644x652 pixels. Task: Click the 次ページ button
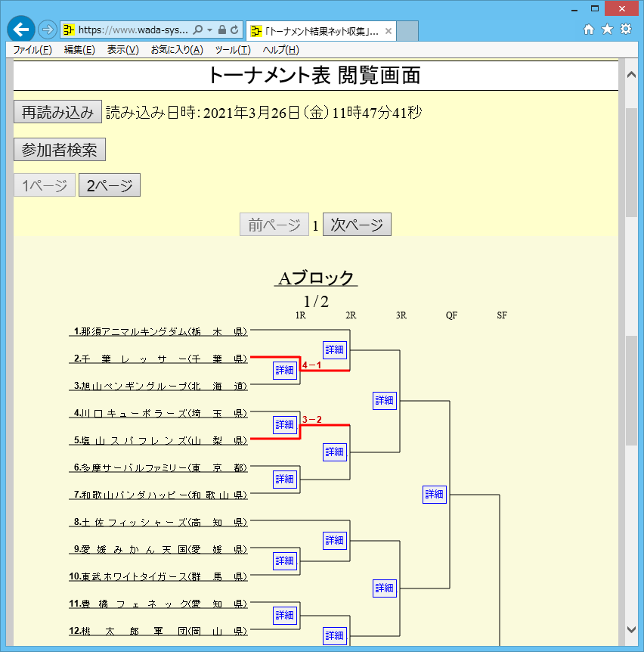pos(357,225)
